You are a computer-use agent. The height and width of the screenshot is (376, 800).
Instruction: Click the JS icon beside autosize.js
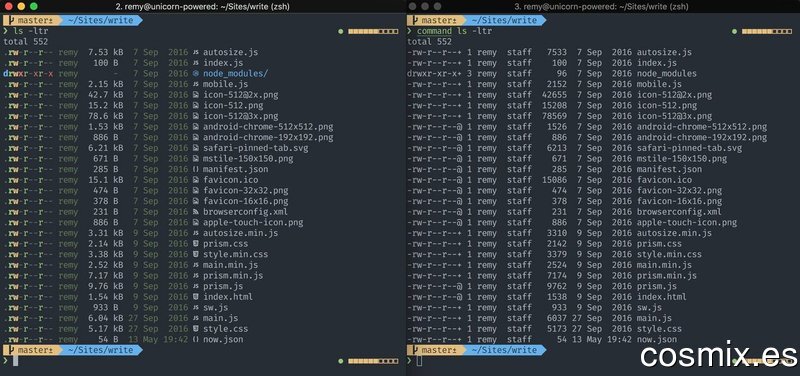(x=196, y=52)
